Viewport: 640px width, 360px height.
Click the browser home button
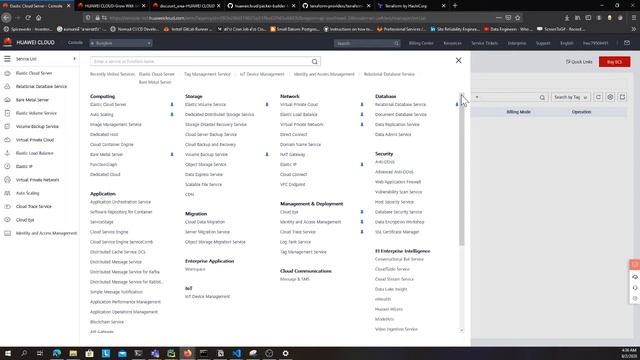click(38, 18)
